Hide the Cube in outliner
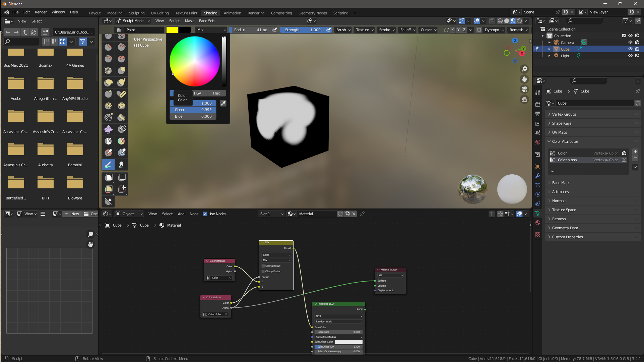The height and width of the screenshot is (362, 644). pyautogui.click(x=630, y=49)
